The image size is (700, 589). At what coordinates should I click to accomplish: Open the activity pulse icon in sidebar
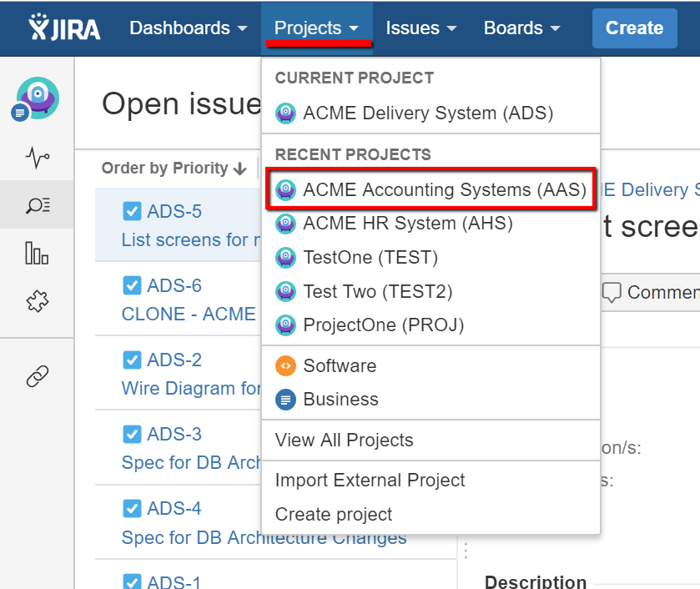tap(38, 157)
